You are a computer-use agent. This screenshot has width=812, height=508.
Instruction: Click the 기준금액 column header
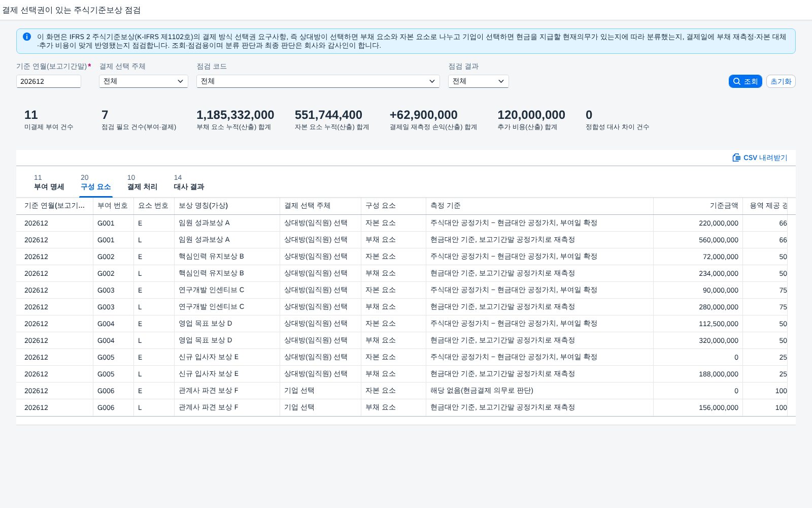pyautogui.click(x=698, y=206)
